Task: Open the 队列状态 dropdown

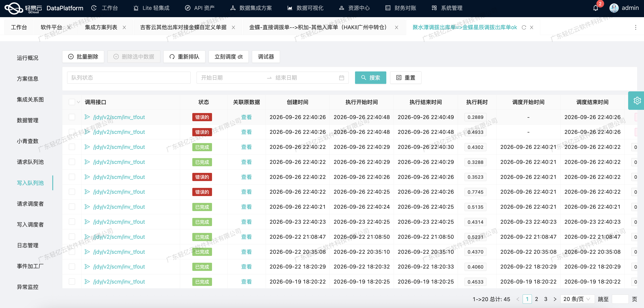Action: [129, 78]
